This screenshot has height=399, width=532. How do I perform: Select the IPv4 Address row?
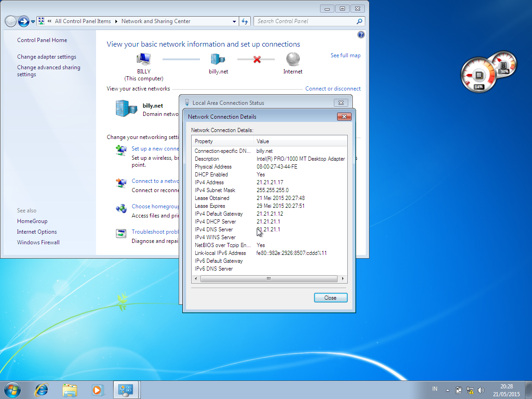point(269,182)
